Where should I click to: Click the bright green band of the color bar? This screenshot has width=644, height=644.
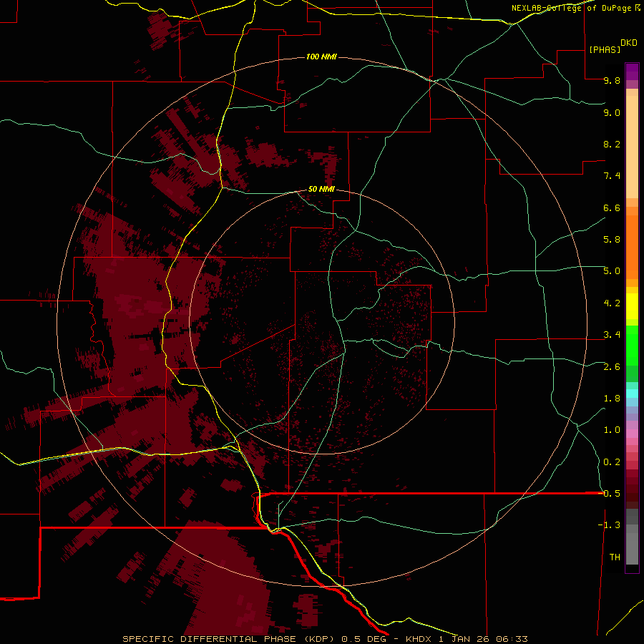pyautogui.click(x=632, y=345)
